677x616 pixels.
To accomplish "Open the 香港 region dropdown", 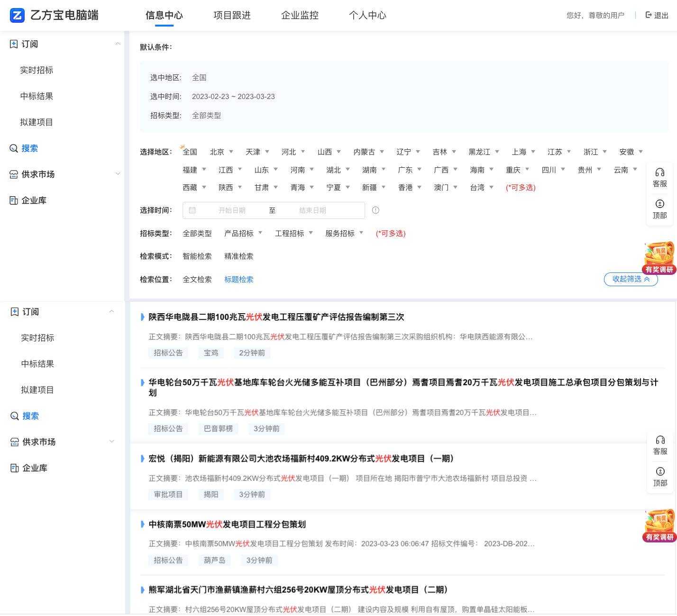I will (x=410, y=188).
